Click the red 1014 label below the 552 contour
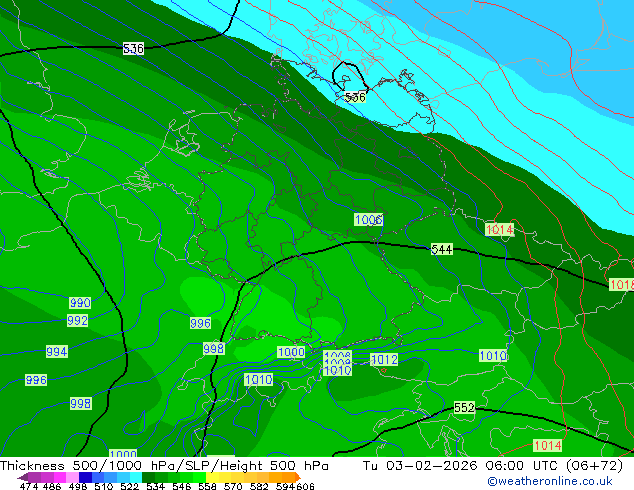634x490 pixels. click(x=547, y=446)
